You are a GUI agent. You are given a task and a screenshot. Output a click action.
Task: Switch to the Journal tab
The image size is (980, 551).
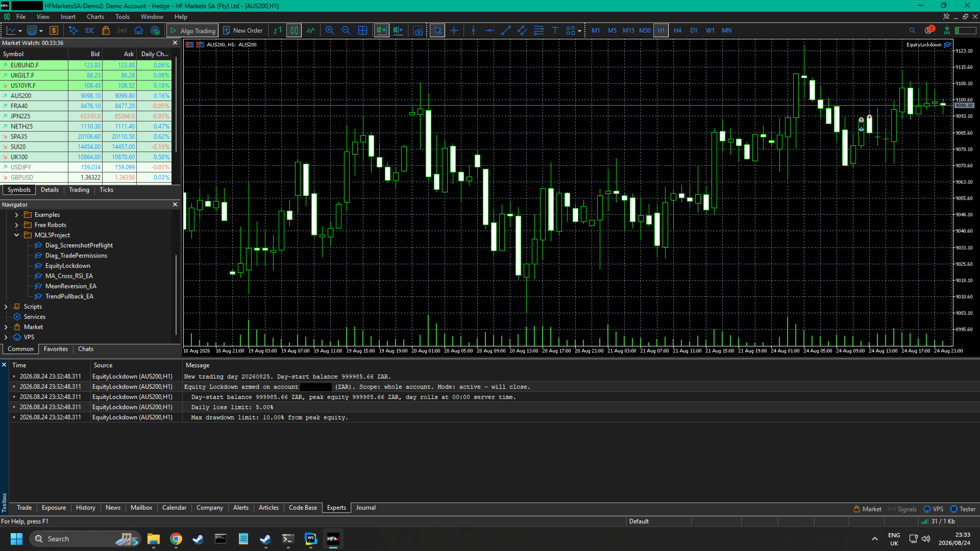[365, 508]
